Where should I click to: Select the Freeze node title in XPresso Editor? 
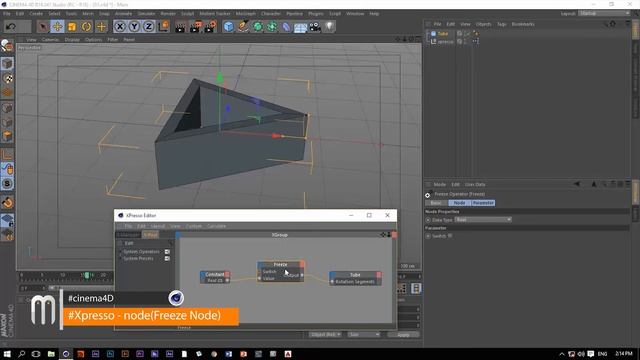pos(280,264)
